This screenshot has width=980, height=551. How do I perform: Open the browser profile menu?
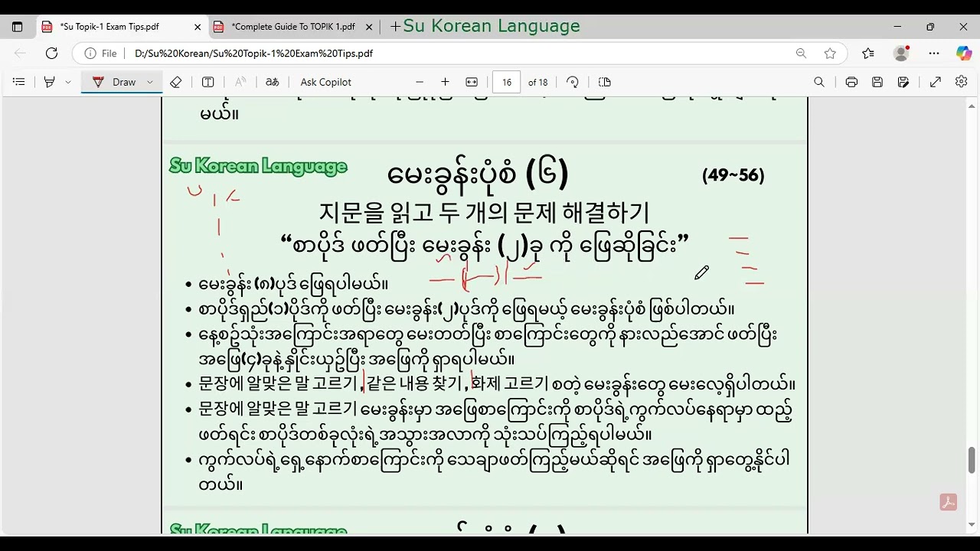(x=901, y=54)
